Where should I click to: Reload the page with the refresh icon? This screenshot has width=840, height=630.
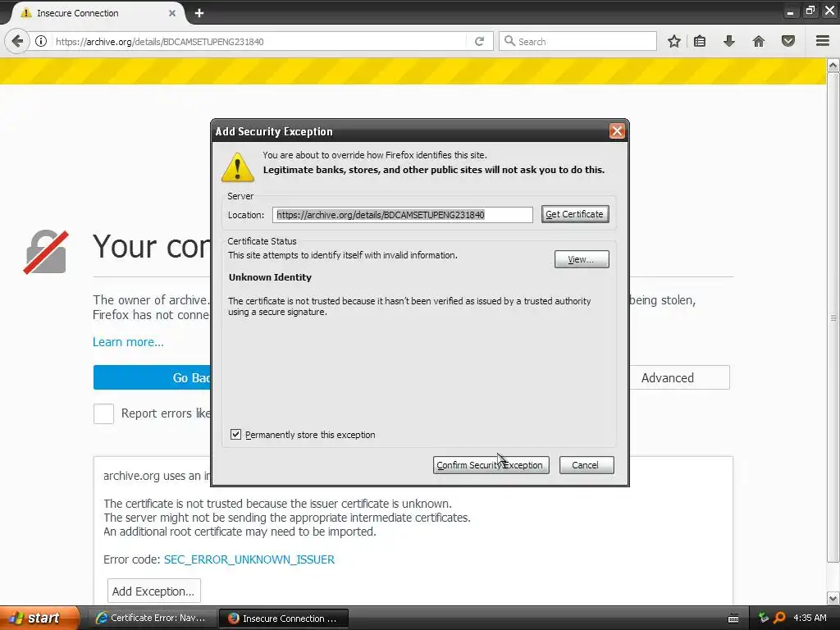coord(479,41)
